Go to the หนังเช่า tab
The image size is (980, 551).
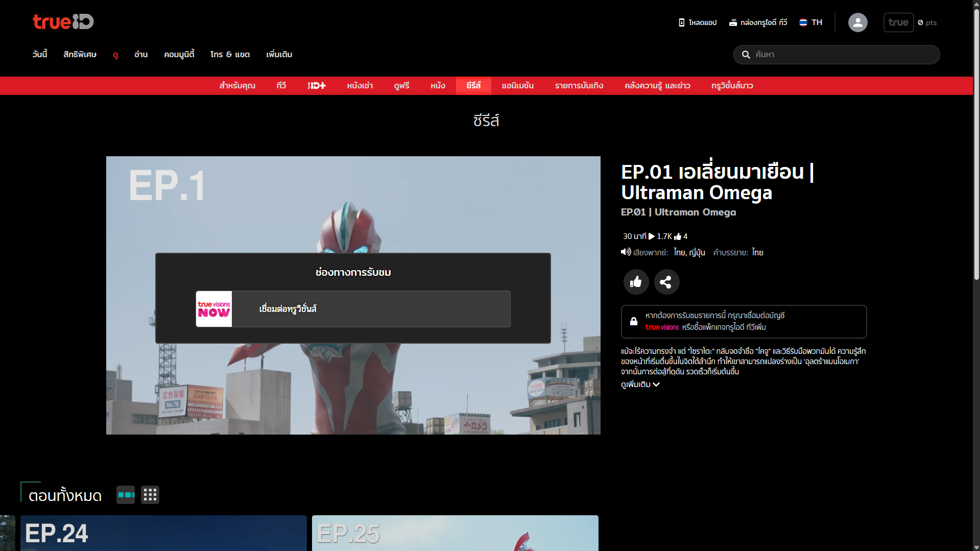(x=360, y=86)
